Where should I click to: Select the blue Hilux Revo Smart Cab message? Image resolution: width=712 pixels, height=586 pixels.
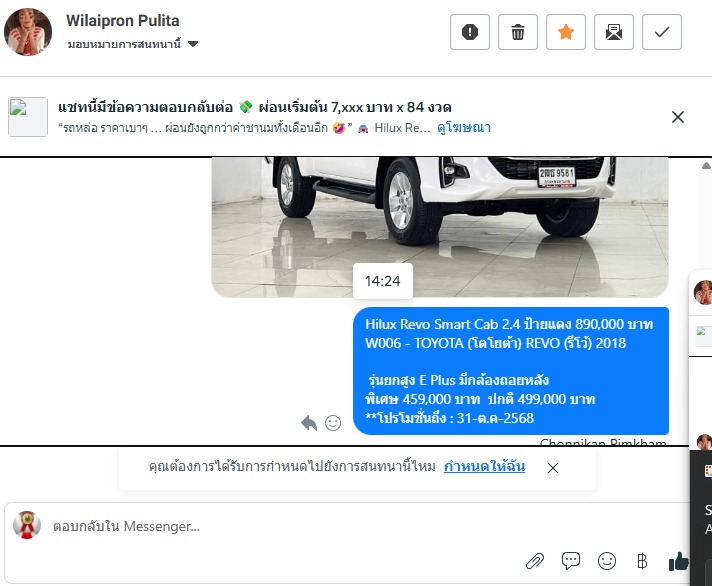[x=511, y=371]
